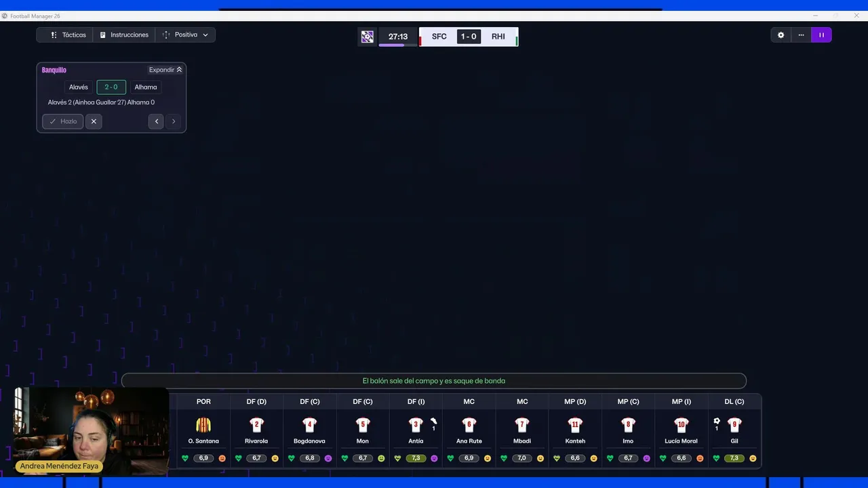Click Gil's goal ball icon
The width and height of the screenshot is (868, 488).
point(717,421)
